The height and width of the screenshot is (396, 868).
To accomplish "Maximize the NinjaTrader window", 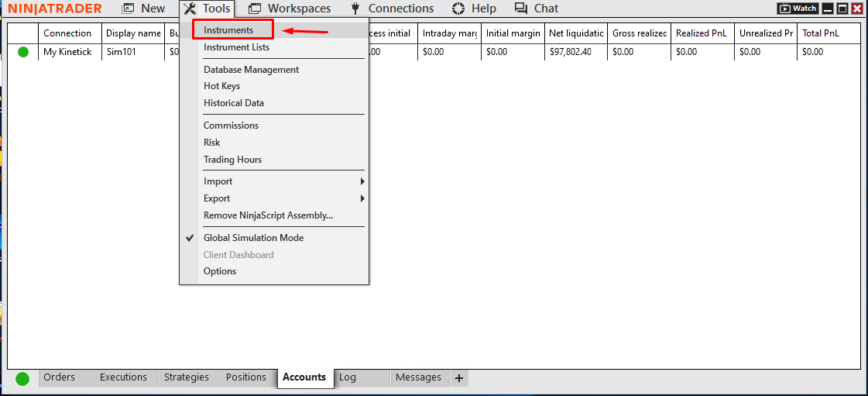I will (842, 9).
